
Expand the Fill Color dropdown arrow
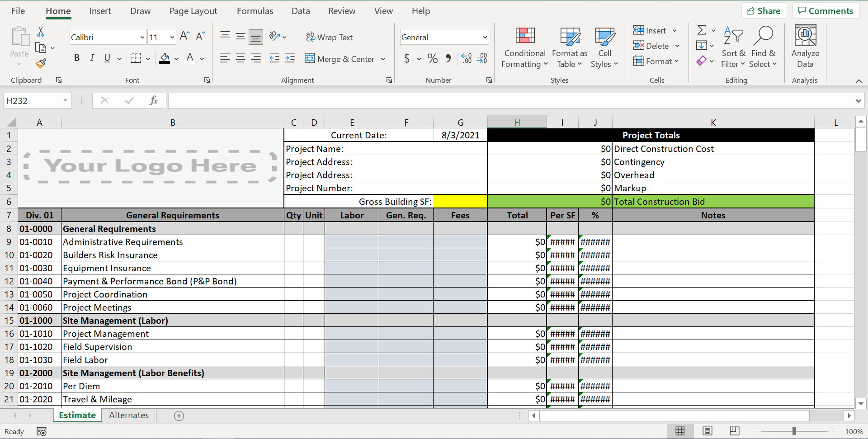coord(176,59)
